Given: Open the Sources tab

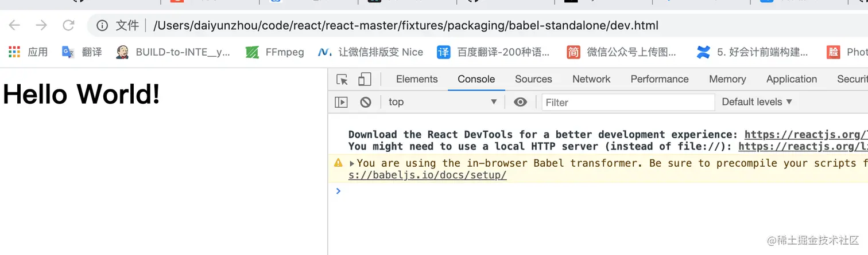Looking at the screenshot, I should tap(533, 79).
